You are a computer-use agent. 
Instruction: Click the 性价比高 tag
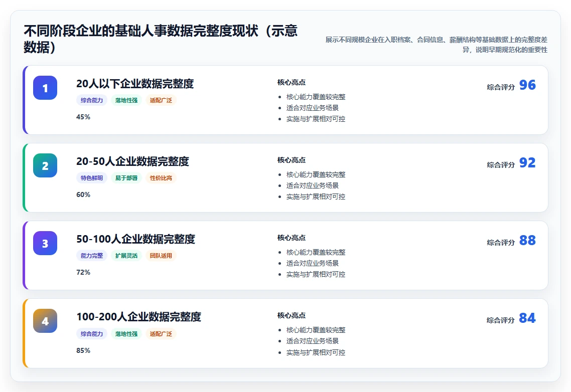161,178
